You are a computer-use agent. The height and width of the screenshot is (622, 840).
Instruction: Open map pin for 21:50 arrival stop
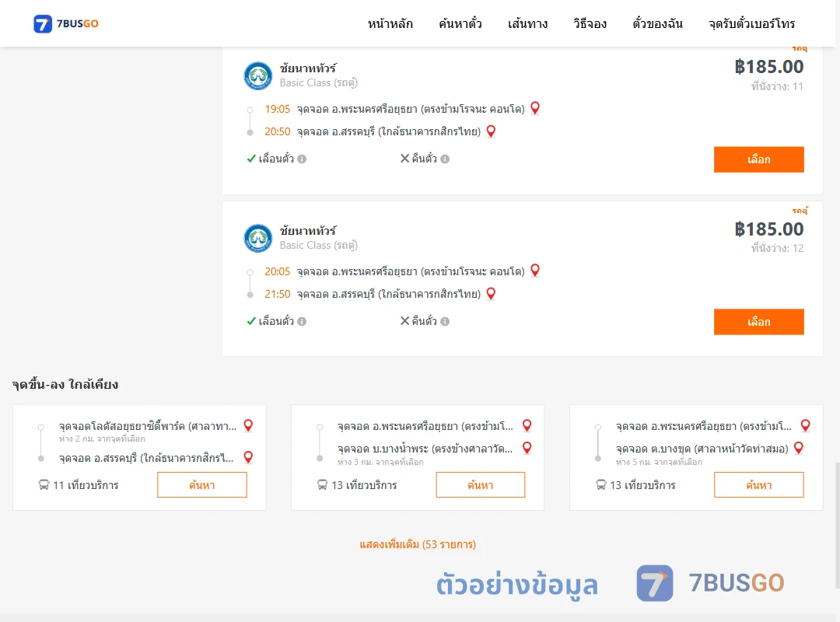pyautogui.click(x=491, y=294)
